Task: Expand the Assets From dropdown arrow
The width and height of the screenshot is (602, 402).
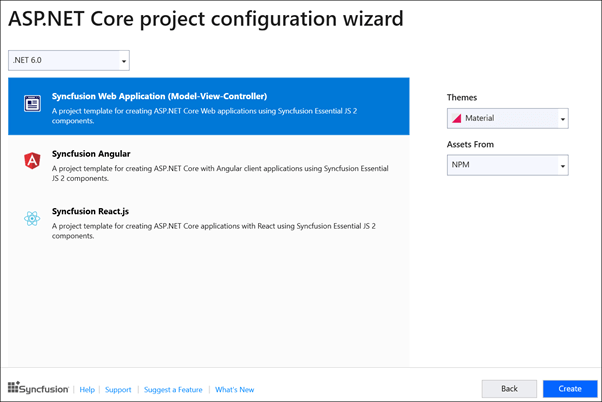Action: 563,166
